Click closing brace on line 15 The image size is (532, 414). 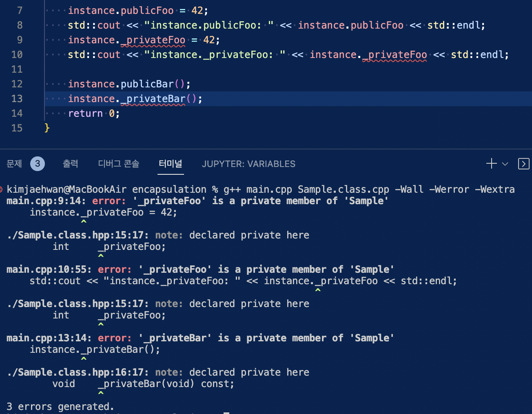tap(47, 128)
